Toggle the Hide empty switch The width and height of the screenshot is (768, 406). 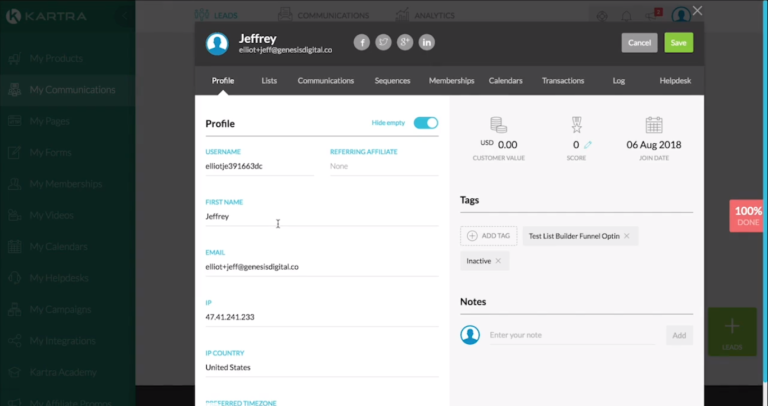[426, 123]
